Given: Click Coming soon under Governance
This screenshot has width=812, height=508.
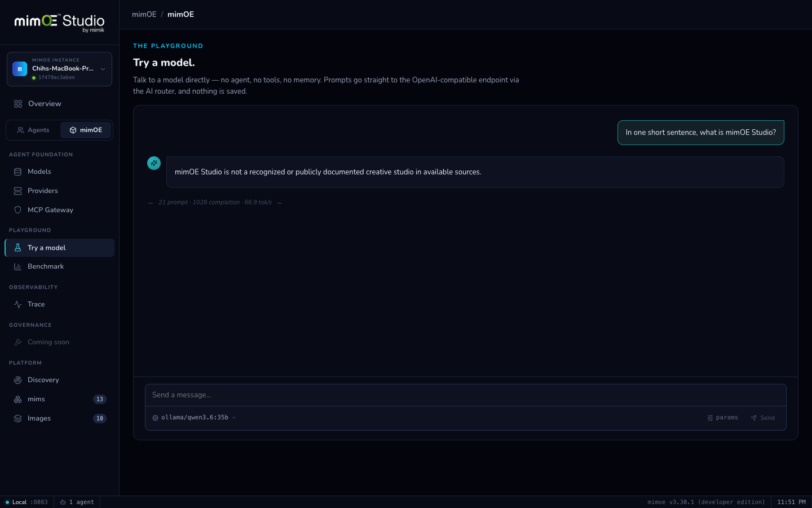Looking at the screenshot, I should click(x=59, y=342).
